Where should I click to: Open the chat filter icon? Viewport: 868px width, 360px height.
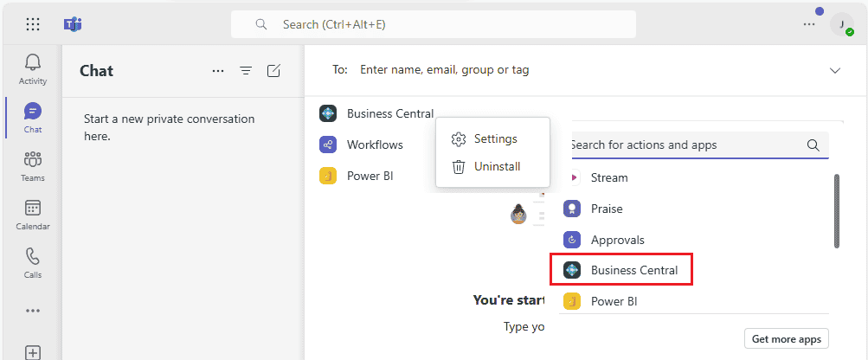coord(246,71)
